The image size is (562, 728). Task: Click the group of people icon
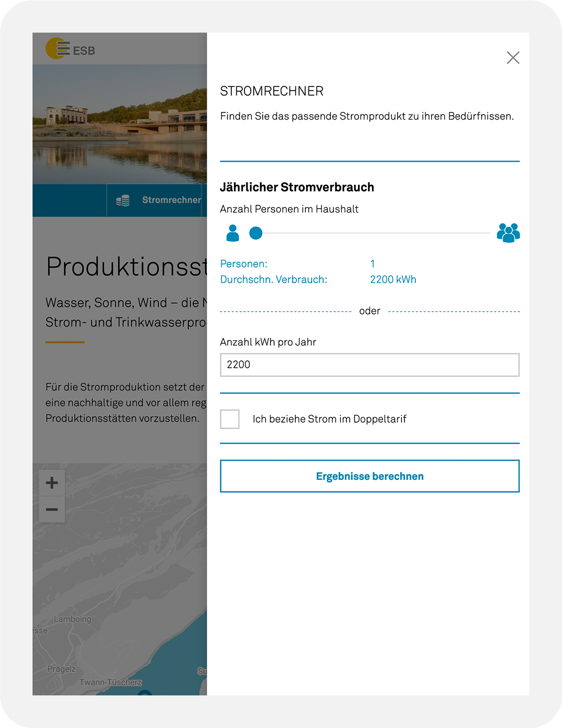pyautogui.click(x=508, y=233)
